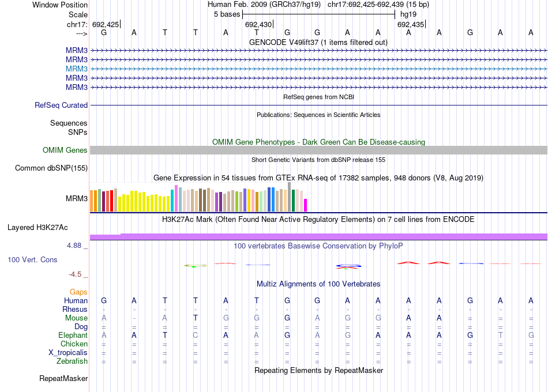Click the 100 Vert. Cons label
The image size is (548, 392).
click(32, 259)
